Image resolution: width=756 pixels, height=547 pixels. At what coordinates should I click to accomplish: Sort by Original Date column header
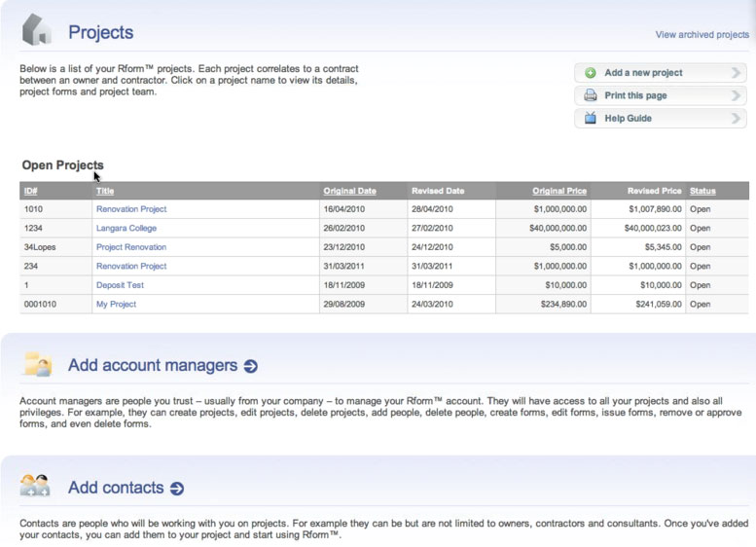tap(349, 191)
